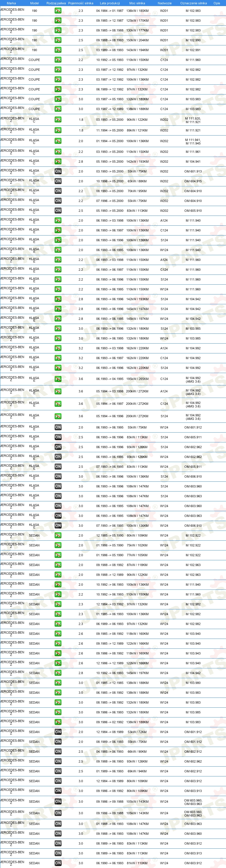Click the petrol icon in the M 102.990 row
This screenshot has width=226, height=868.
(58, 40)
